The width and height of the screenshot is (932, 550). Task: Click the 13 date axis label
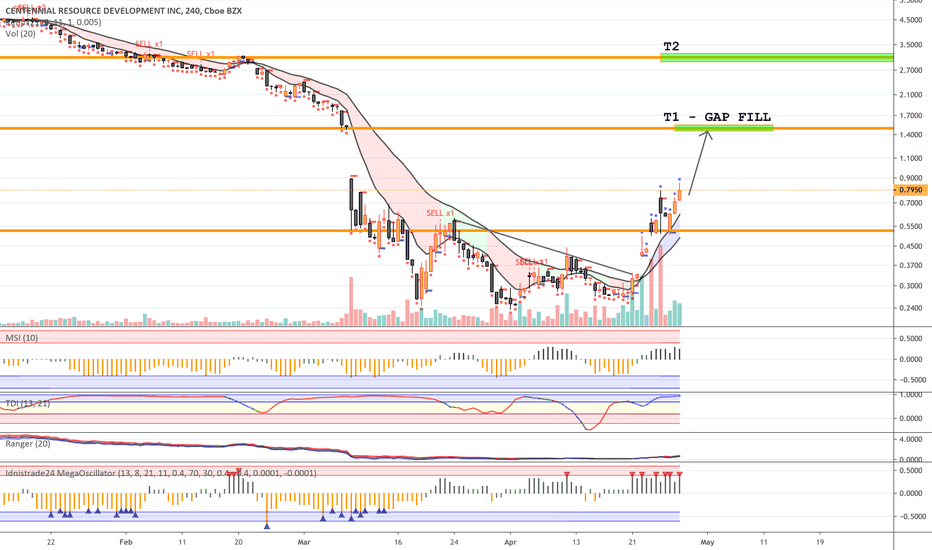pos(576,542)
